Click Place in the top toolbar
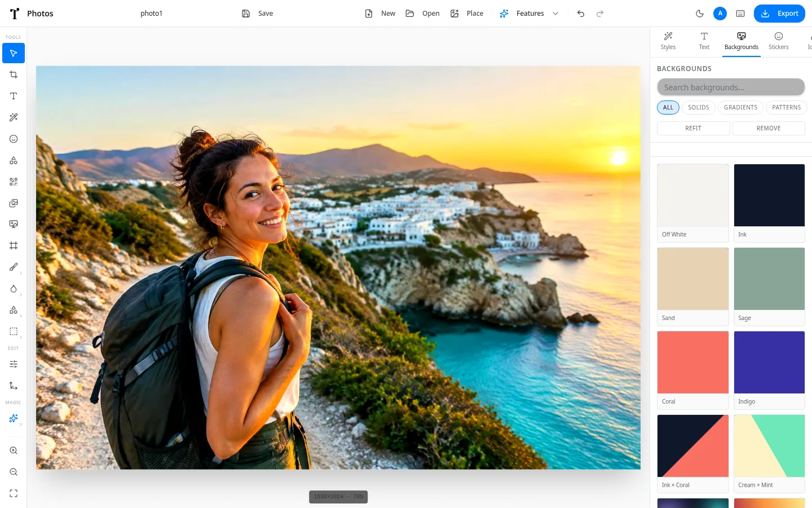Viewport: 812px width, 508px height. (x=467, y=14)
